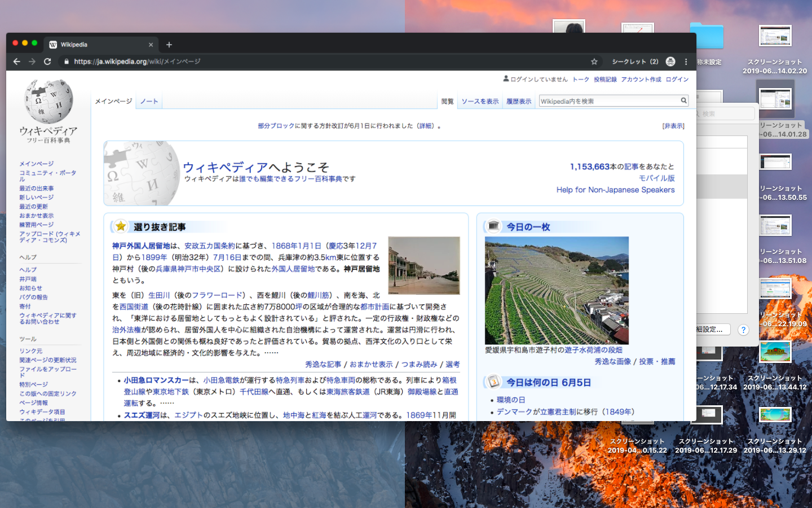Open sidebar link 最近の出来事

[37, 189]
